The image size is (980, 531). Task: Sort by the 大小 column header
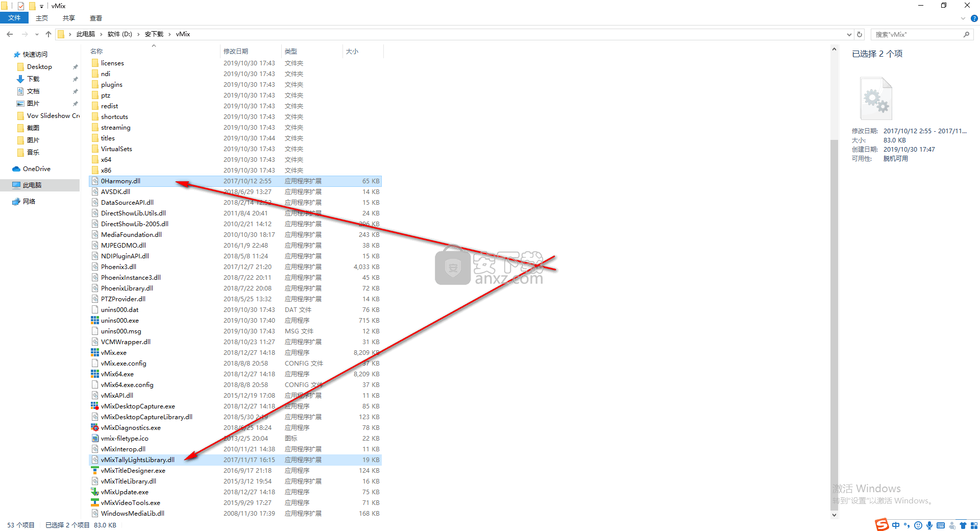tap(352, 52)
